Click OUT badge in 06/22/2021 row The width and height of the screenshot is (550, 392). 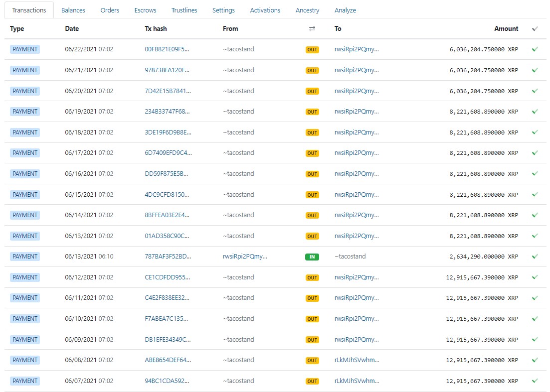pyautogui.click(x=312, y=50)
